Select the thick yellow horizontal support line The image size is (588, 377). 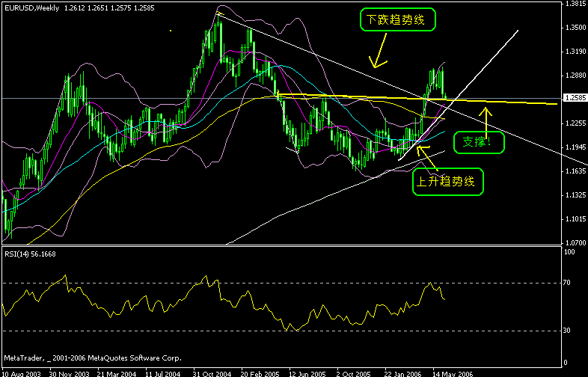(x=417, y=99)
